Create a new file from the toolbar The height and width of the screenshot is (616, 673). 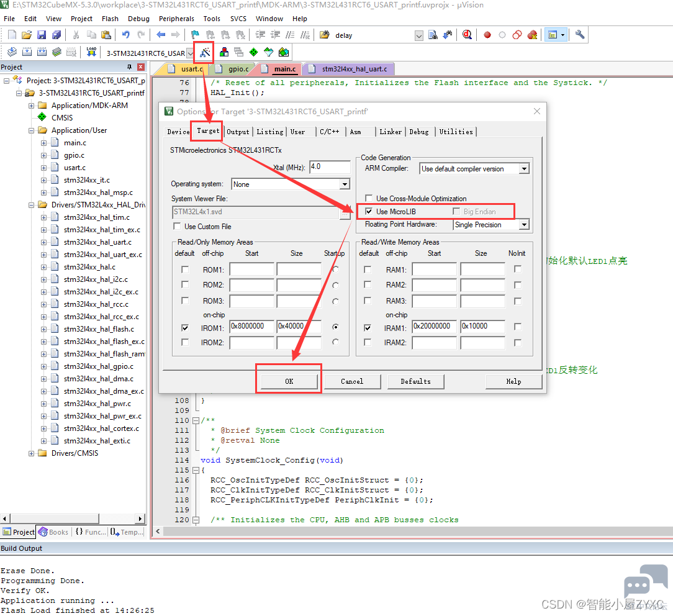pos(12,35)
